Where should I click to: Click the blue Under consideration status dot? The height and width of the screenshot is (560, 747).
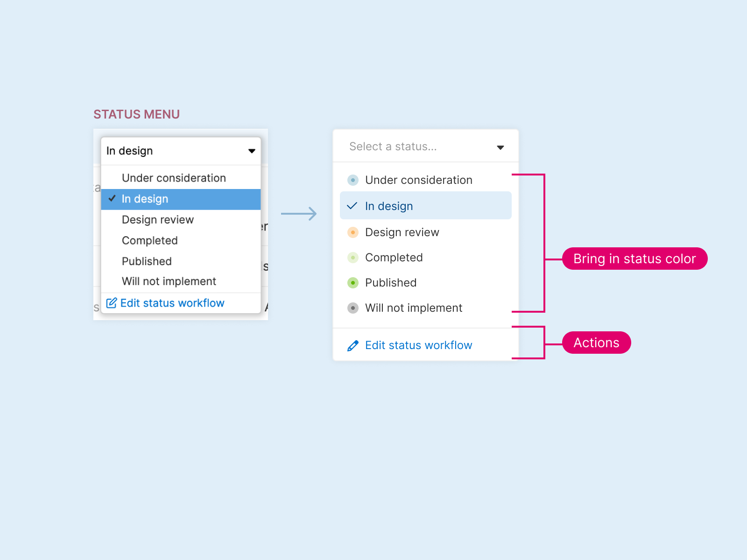point(353,180)
